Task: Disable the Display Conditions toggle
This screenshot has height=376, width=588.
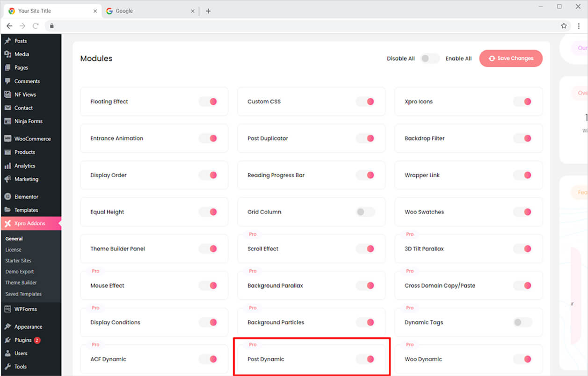Action: click(x=208, y=322)
